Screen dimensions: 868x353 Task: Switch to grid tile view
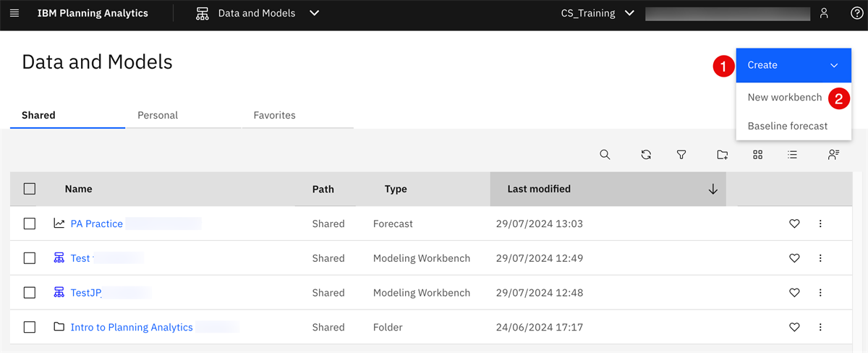(x=757, y=154)
